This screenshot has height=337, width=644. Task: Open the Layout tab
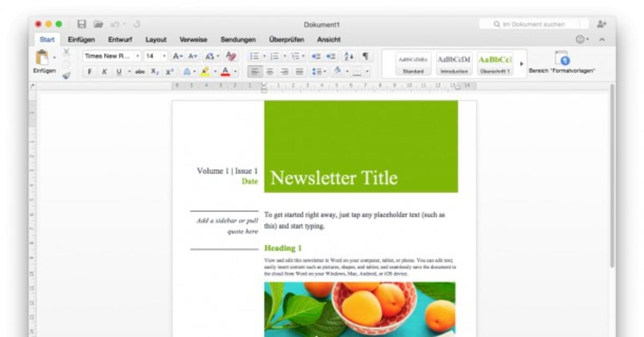156,40
